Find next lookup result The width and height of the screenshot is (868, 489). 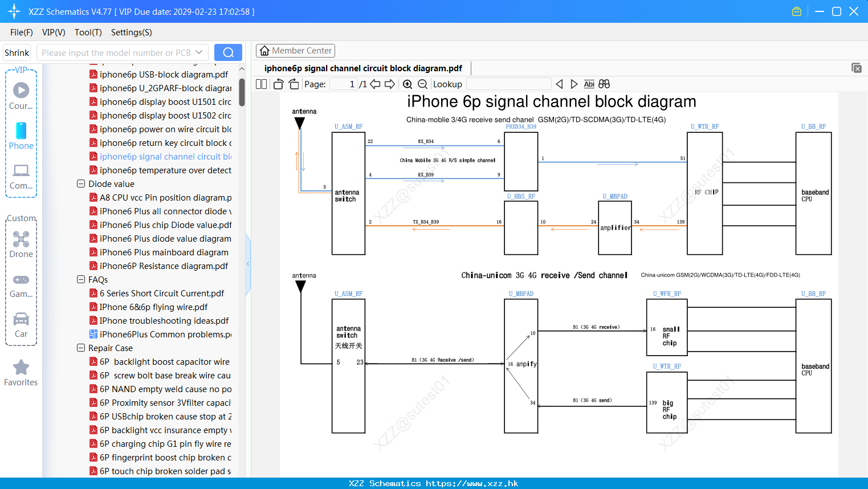pyautogui.click(x=574, y=84)
